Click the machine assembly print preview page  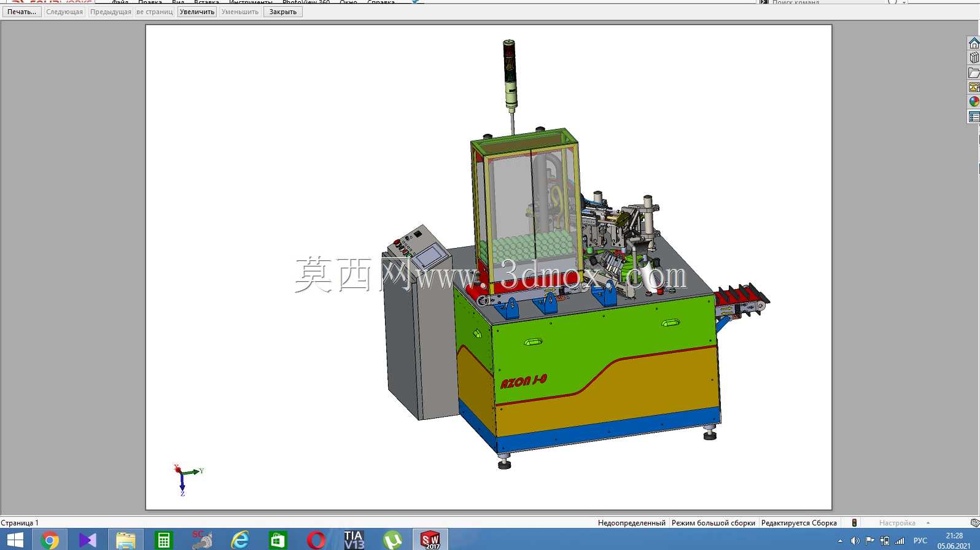489,267
